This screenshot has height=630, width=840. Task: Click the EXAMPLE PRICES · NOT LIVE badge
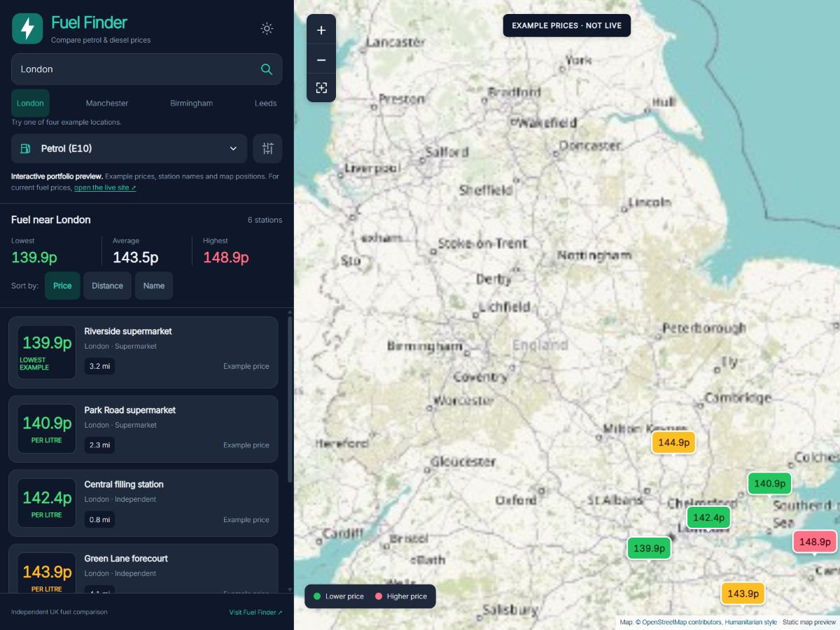point(567,26)
